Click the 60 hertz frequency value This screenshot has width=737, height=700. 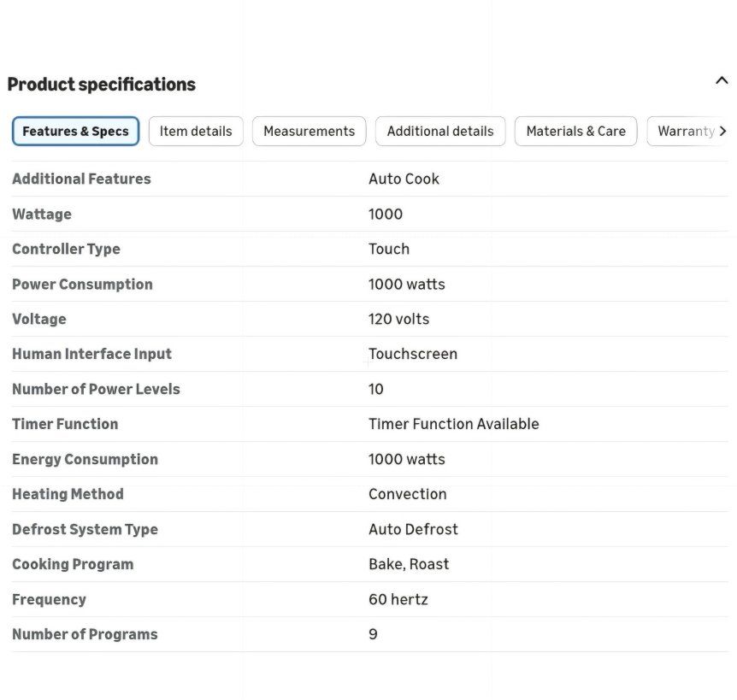pyautogui.click(x=398, y=599)
